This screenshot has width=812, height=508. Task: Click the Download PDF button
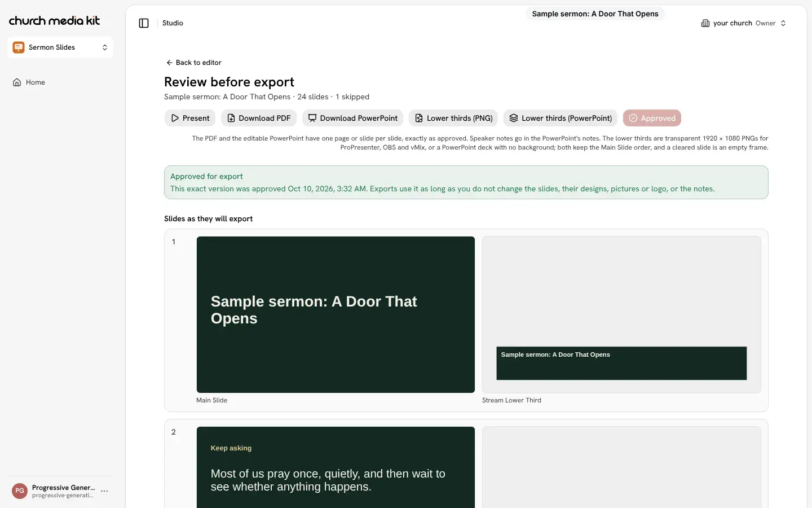click(x=259, y=118)
